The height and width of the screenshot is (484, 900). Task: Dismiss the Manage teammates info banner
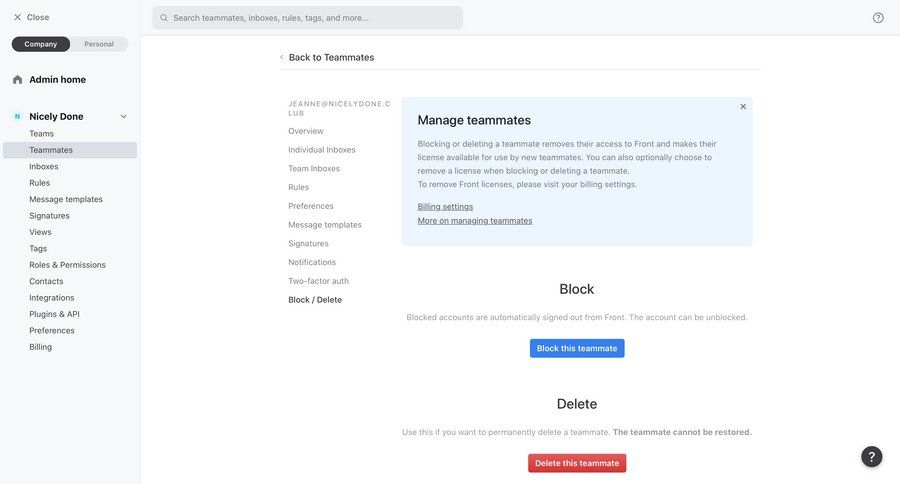pos(743,107)
